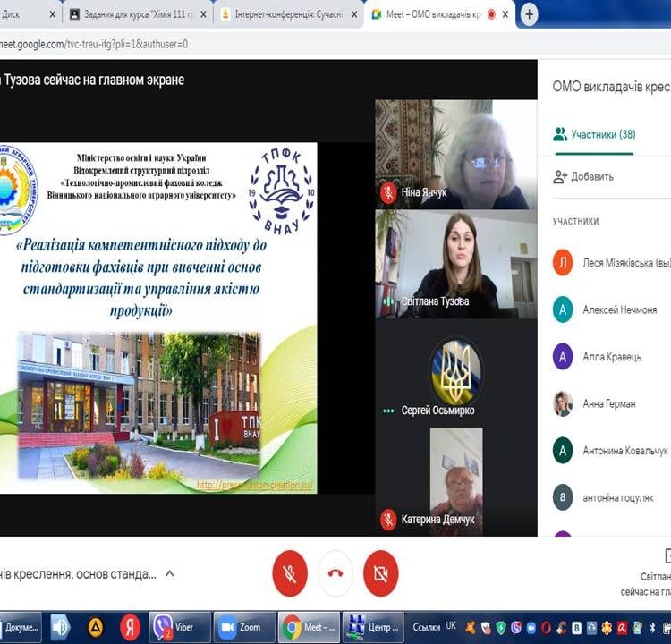Click the Opera tray icon
This screenshot has width=671, height=644.
(546, 628)
